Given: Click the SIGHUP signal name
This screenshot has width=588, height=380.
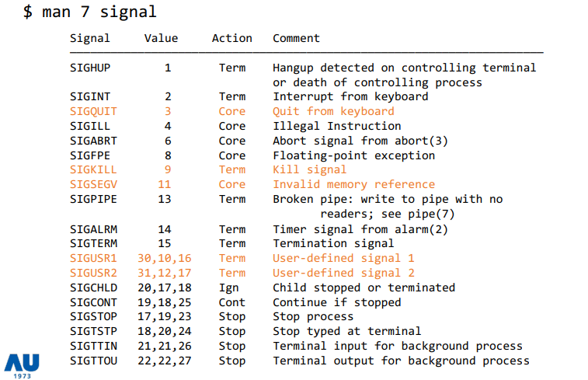Looking at the screenshot, I should pos(90,68).
